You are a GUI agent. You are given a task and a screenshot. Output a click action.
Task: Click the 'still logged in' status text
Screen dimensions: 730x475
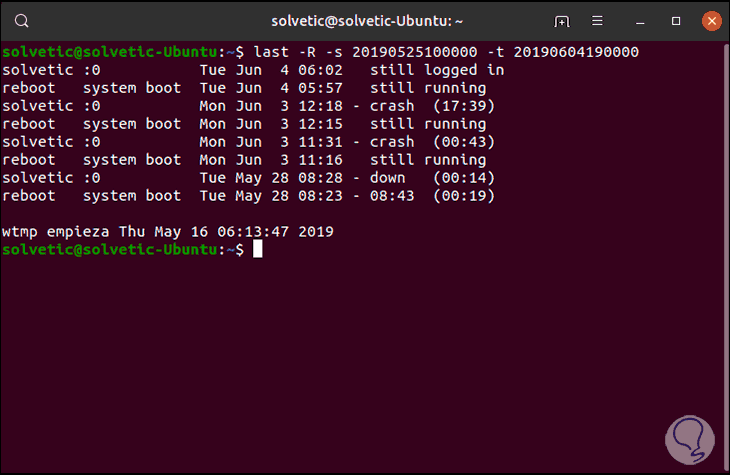coord(437,70)
